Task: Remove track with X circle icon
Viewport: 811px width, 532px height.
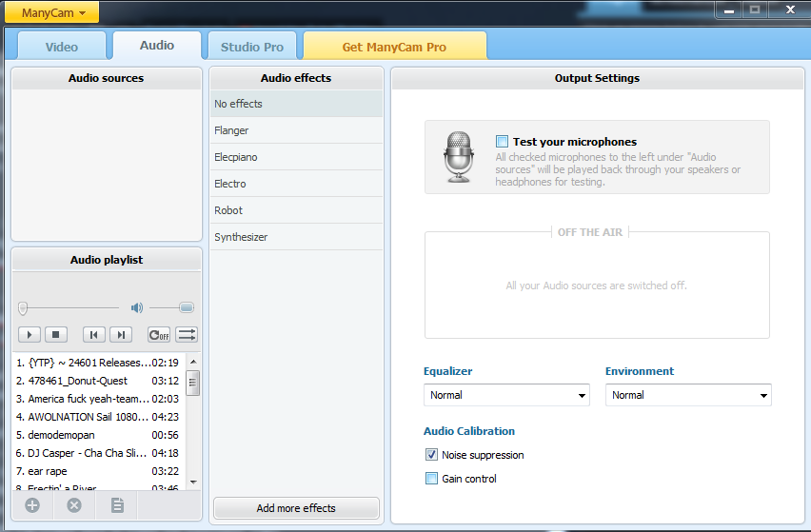Action: coord(74,505)
